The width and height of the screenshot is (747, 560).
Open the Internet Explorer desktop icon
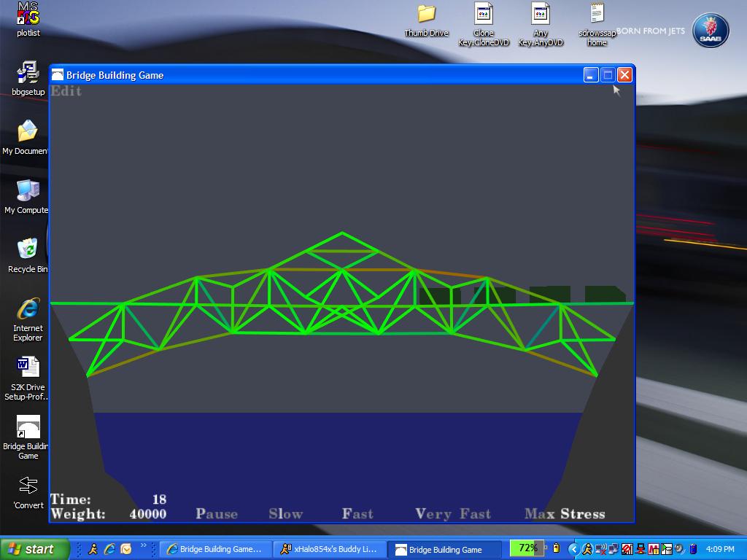[x=28, y=309]
